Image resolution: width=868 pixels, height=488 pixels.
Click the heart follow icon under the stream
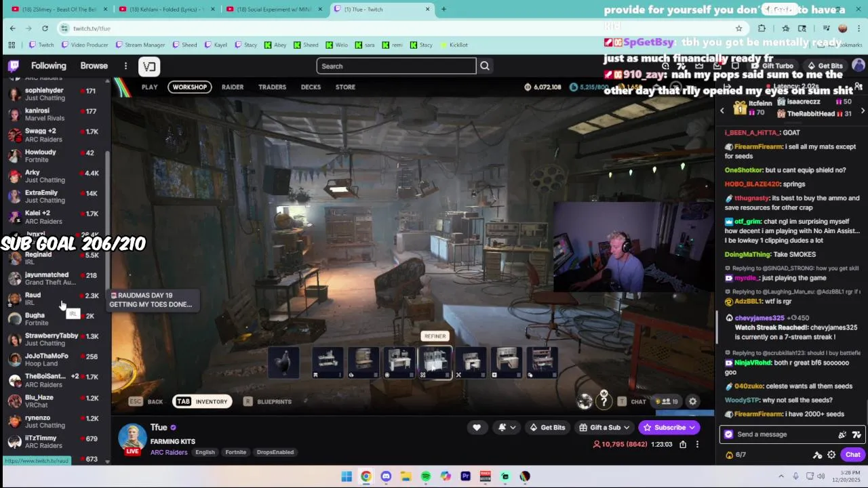coord(477,427)
